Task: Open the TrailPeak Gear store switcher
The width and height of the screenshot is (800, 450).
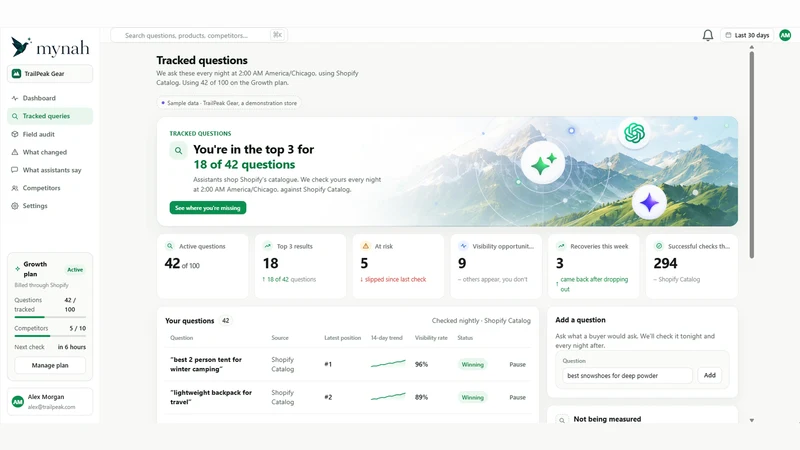Action: (50, 73)
